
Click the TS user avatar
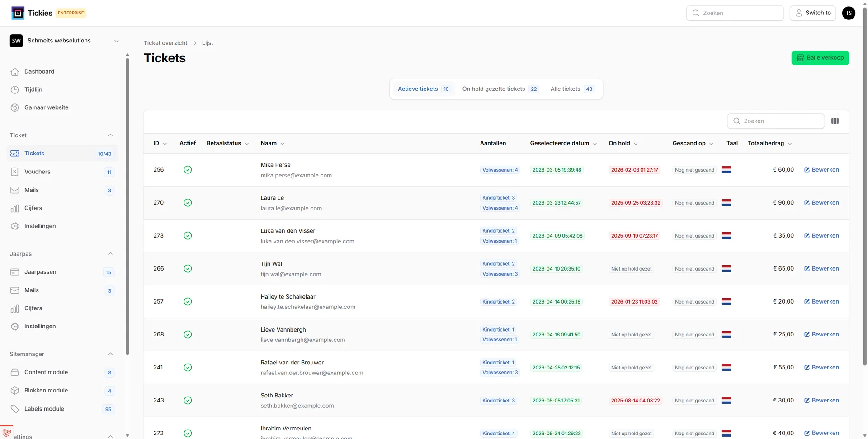849,13
